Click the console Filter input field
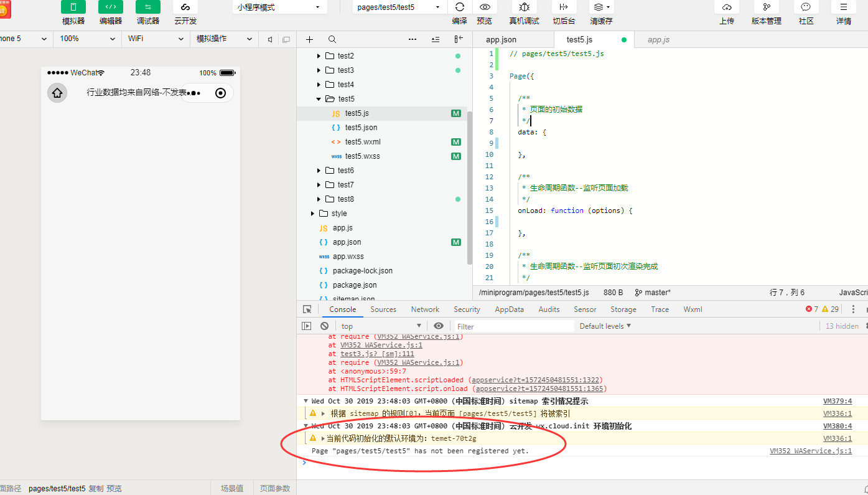Image resolution: width=868 pixels, height=495 pixels. (x=513, y=326)
